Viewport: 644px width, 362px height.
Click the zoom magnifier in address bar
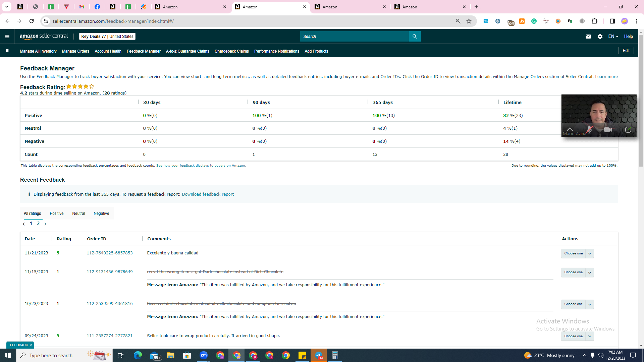pos(458,21)
